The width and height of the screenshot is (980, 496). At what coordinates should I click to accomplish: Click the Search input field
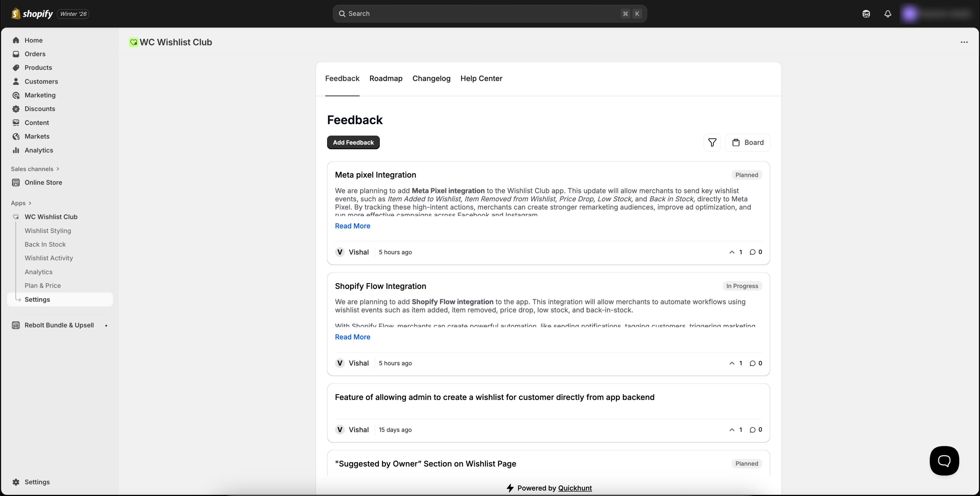[x=483, y=14]
